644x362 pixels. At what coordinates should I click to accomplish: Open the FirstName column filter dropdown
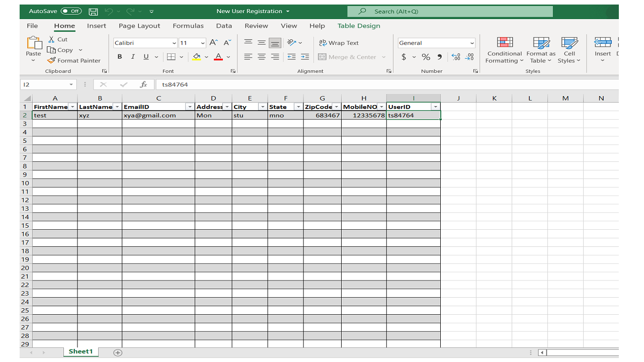pyautogui.click(x=72, y=107)
